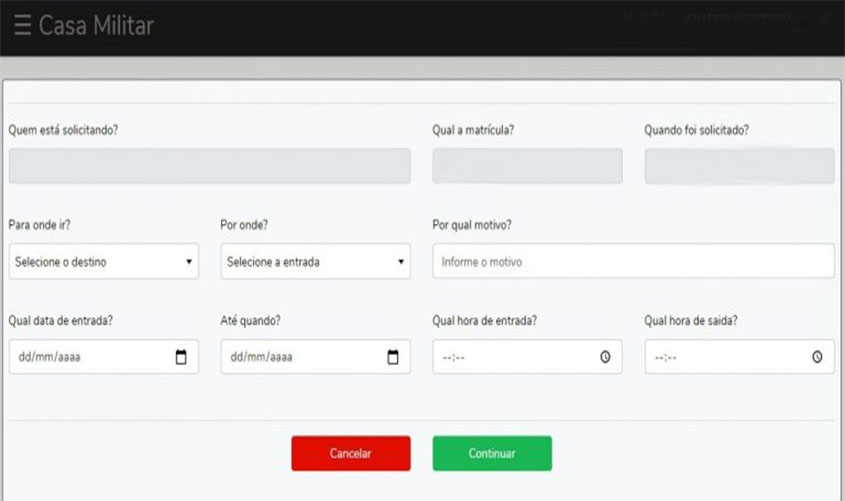
Task: Focus the dd/mm/aaaa text under 'Até quando?'
Action: pyautogui.click(x=260, y=357)
